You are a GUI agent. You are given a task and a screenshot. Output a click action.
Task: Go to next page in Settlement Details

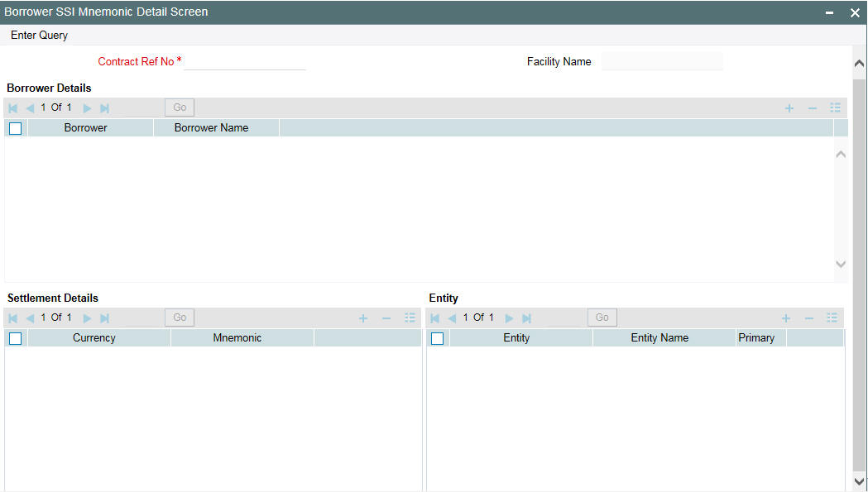click(x=87, y=318)
